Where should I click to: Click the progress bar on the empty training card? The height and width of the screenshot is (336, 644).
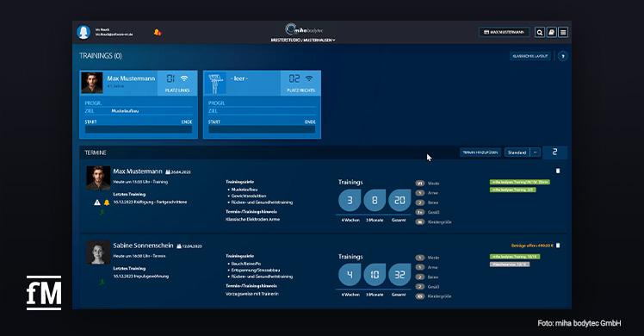point(262,129)
